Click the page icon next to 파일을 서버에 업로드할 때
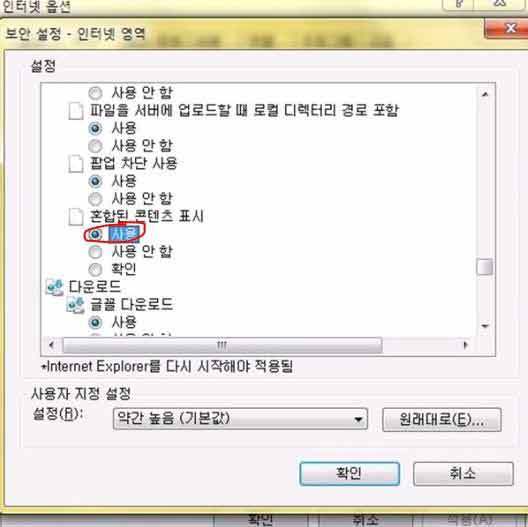The height and width of the screenshot is (527, 528). click(x=76, y=111)
